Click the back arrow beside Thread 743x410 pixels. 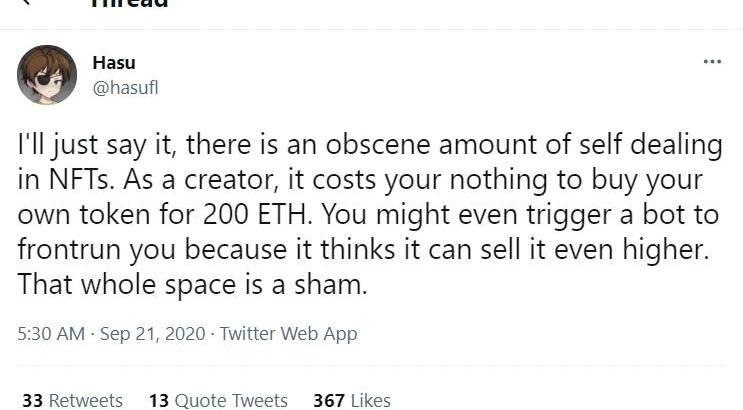tap(27, 3)
